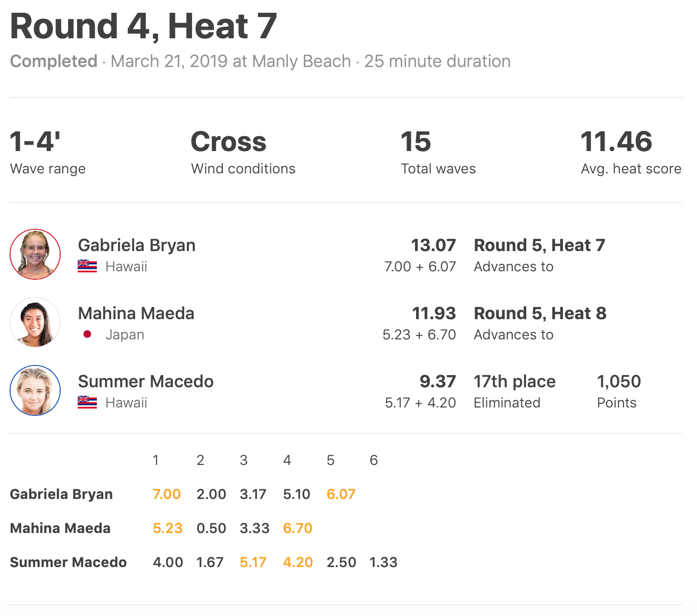The width and height of the screenshot is (697, 616).
Task: Go to Round 5, Heat 7
Action: [x=540, y=245]
